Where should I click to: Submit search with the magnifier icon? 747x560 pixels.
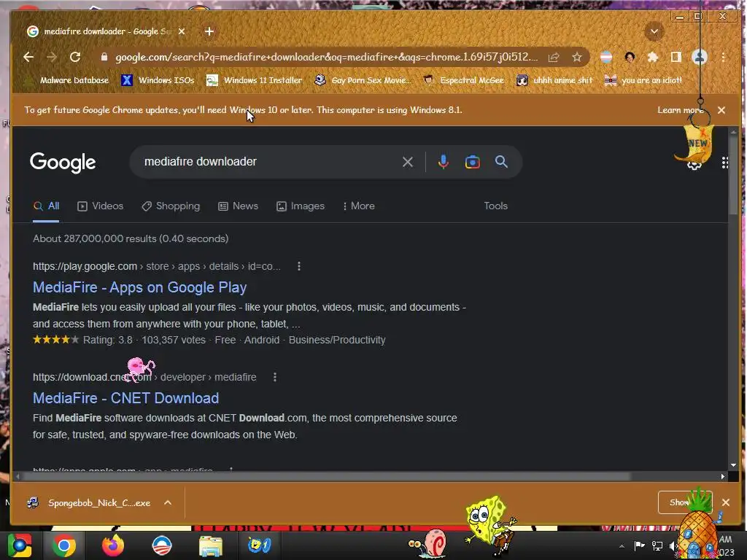tap(501, 162)
